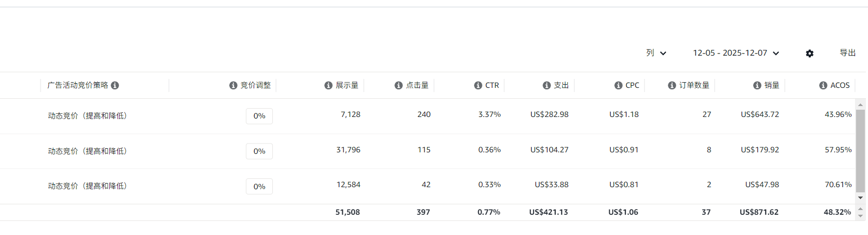The width and height of the screenshot is (868, 235).
Task: Click the first row's 0% bid adjustment field
Action: pos(259,116)
